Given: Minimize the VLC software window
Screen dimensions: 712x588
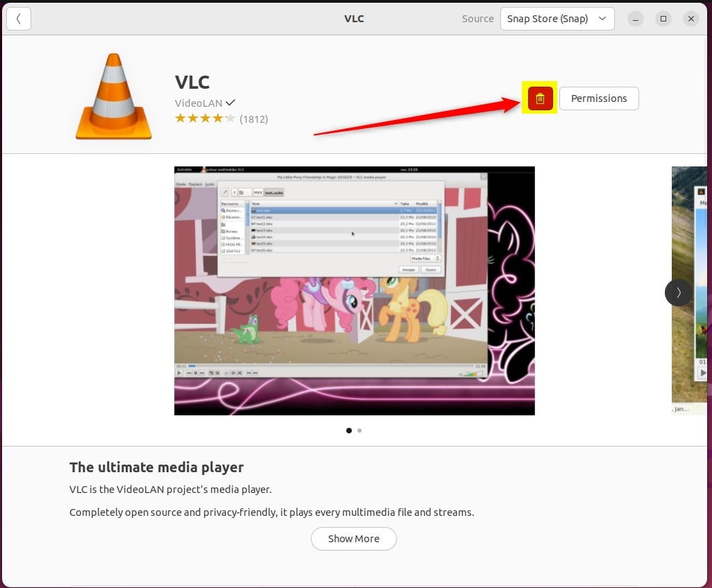Looking at the screenshot, I should (636, 19).
